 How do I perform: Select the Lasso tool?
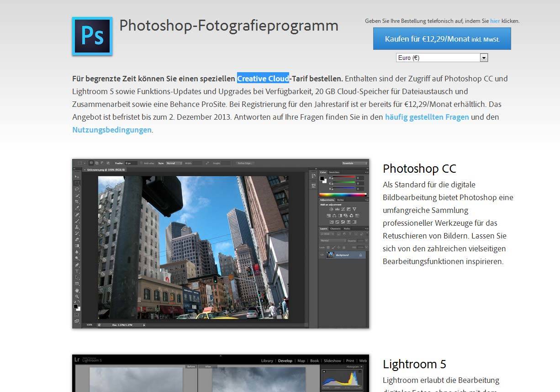[77, 189]
